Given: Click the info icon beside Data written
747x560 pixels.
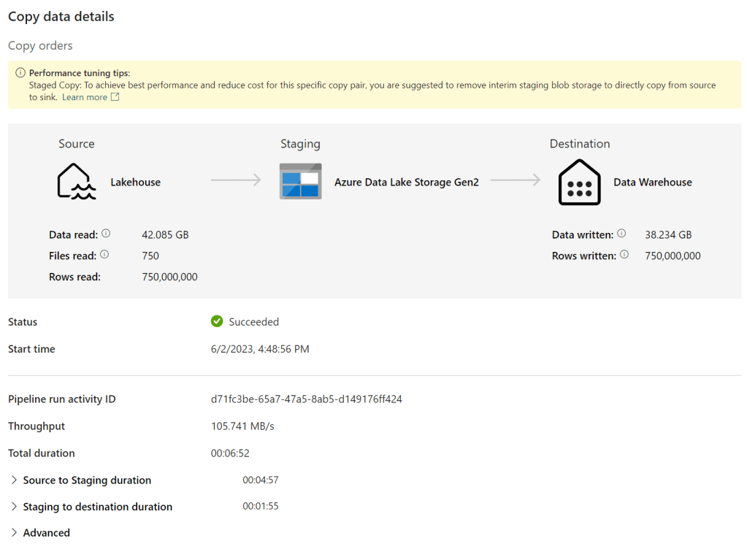Looking at the screenshot, I should click(621, 234).
